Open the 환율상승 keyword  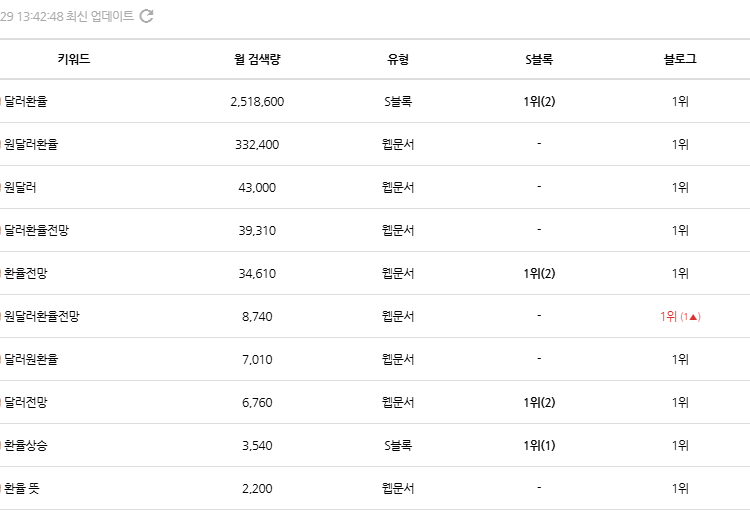[x=26, y=445]
